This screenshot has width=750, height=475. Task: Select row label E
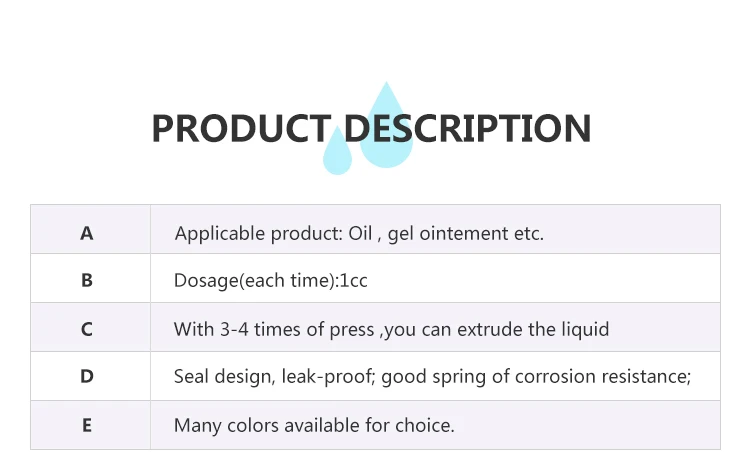tap(87, 425)
